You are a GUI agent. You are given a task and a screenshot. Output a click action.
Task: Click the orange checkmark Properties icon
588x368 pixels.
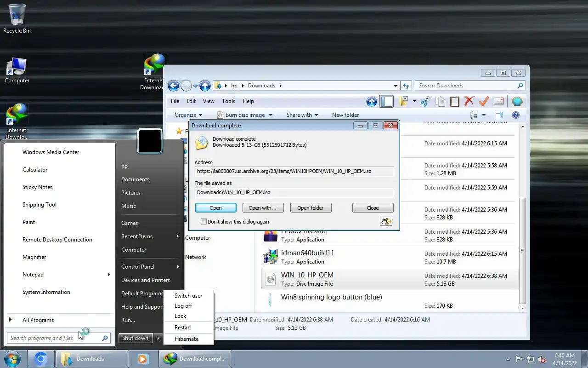click(x=484, y=101)
